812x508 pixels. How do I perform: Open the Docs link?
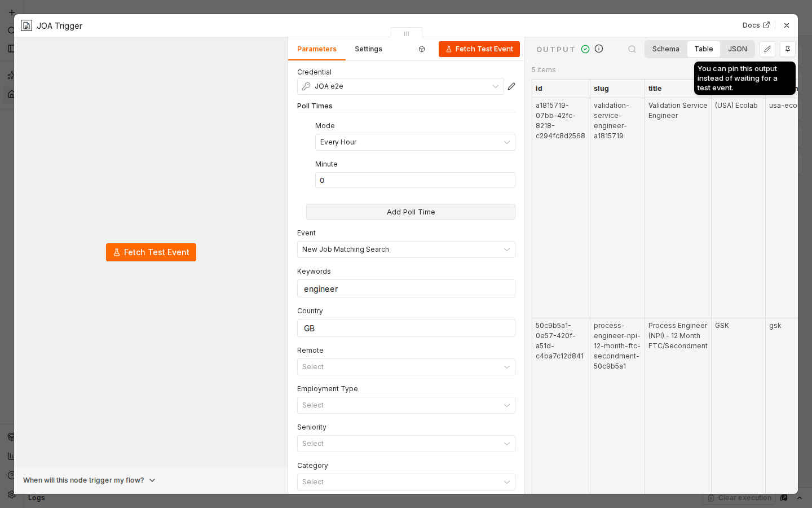[756, 25]
